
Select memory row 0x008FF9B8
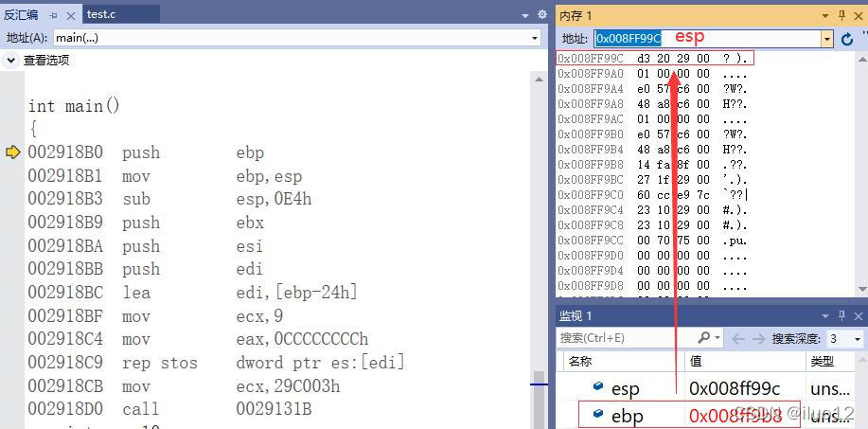point(653,165)
